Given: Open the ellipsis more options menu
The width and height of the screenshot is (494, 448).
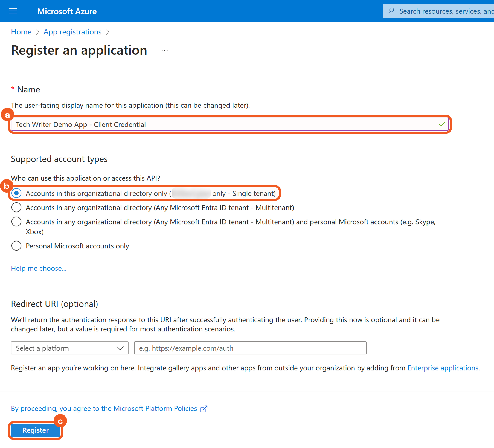Looking at the screenshot, I should click(x=165, y=50).
